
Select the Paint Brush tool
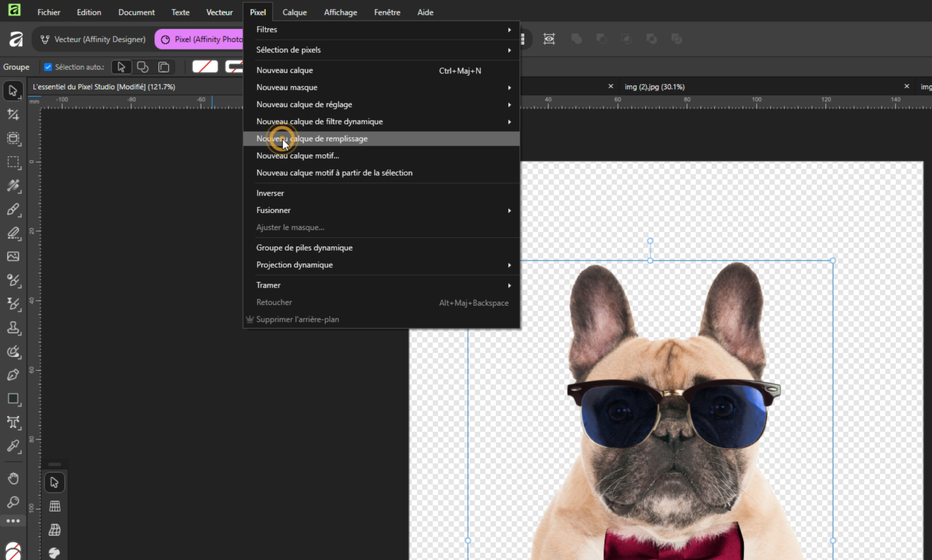pos(13,209)
